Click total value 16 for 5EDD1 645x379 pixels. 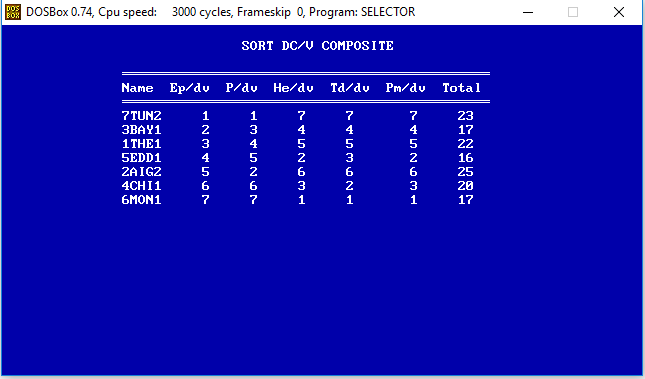point(465,158)
